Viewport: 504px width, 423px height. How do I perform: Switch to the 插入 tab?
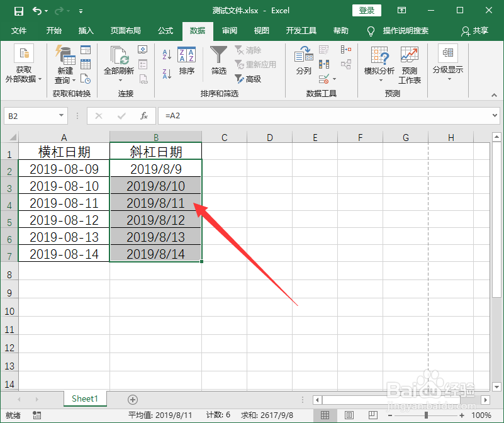coord(86,31)
